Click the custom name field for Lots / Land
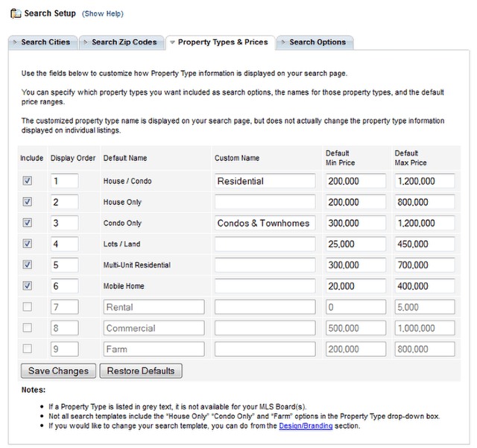 [265, 244]
